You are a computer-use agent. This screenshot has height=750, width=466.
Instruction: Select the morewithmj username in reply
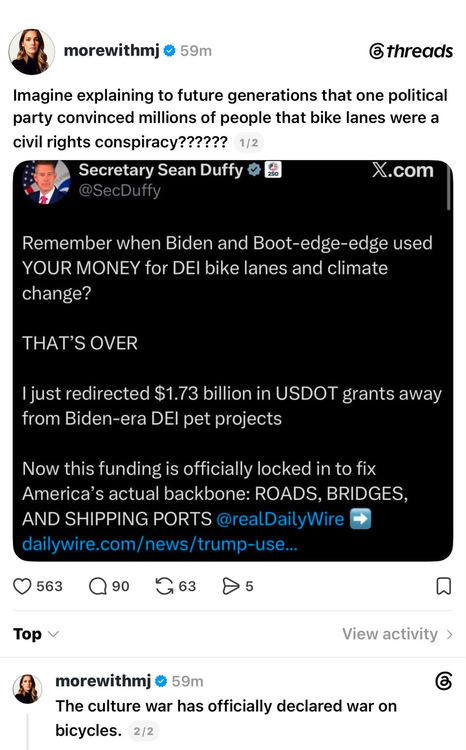pyautogui.click(x=103, y=680)
